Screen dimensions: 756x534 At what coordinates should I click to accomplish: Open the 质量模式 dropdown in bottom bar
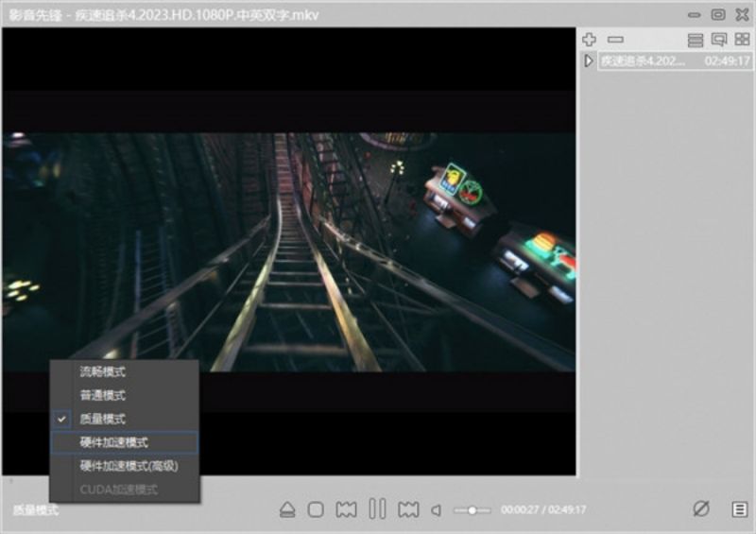tap(35, 509)
